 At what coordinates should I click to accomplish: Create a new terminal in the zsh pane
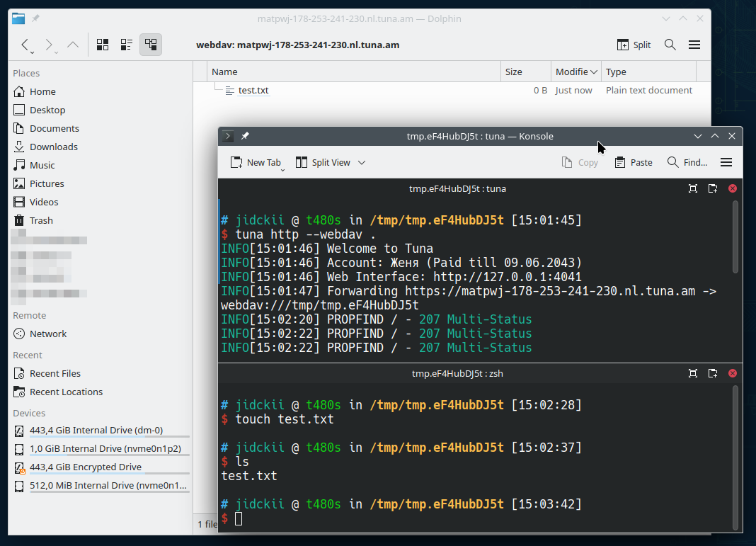712,373
